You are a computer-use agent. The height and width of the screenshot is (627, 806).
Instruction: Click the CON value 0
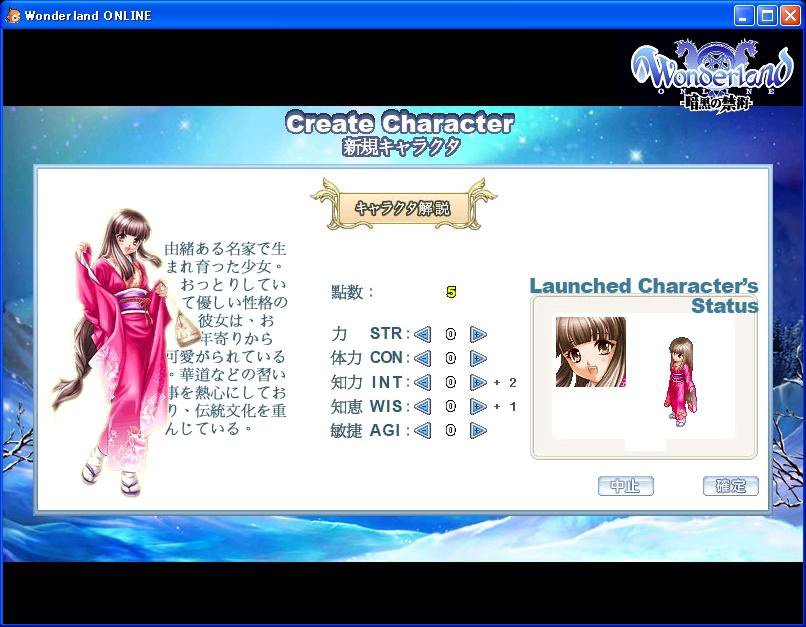tap(451, 358)
